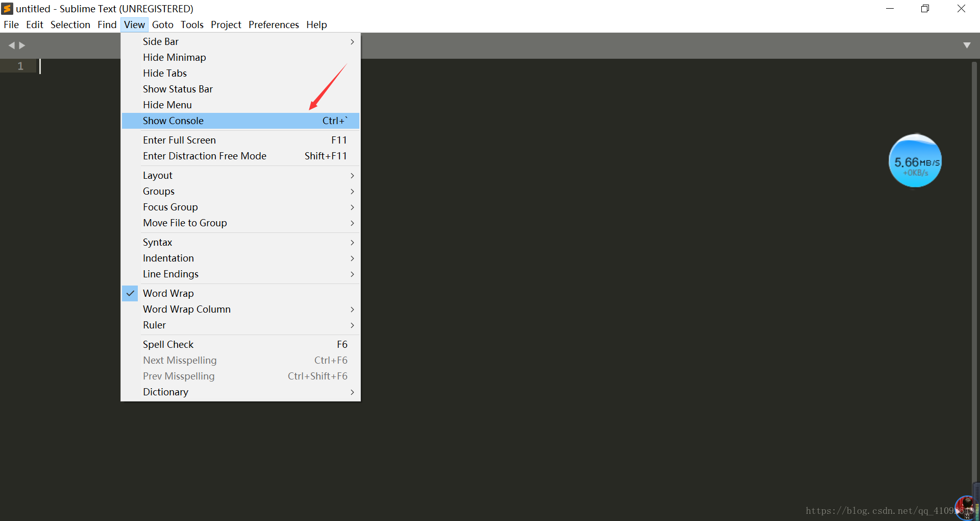The image size is (980, 521).
Task: Click the Sublime Text app icon in title bar
Action: (x=7, y=9)
